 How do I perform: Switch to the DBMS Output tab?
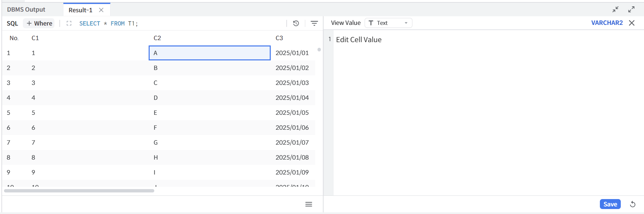26,10
